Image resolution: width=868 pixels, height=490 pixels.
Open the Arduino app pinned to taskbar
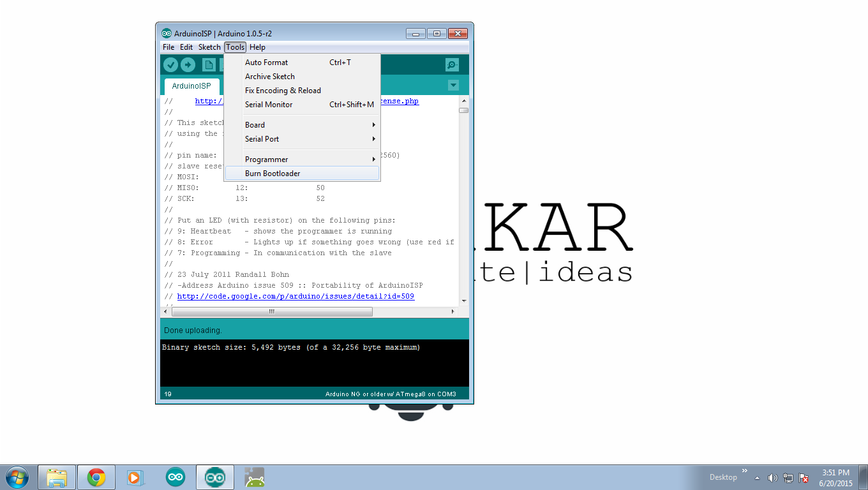(175, 477)
